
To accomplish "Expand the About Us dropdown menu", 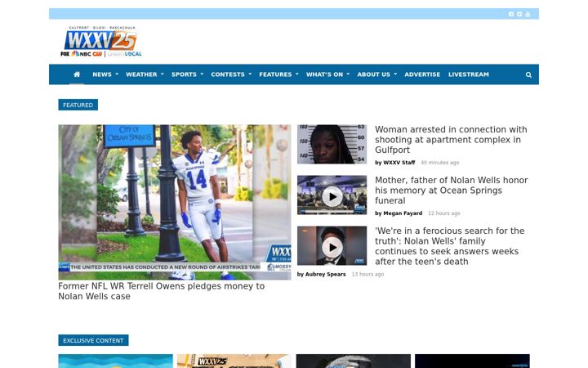I will (376, 74).
